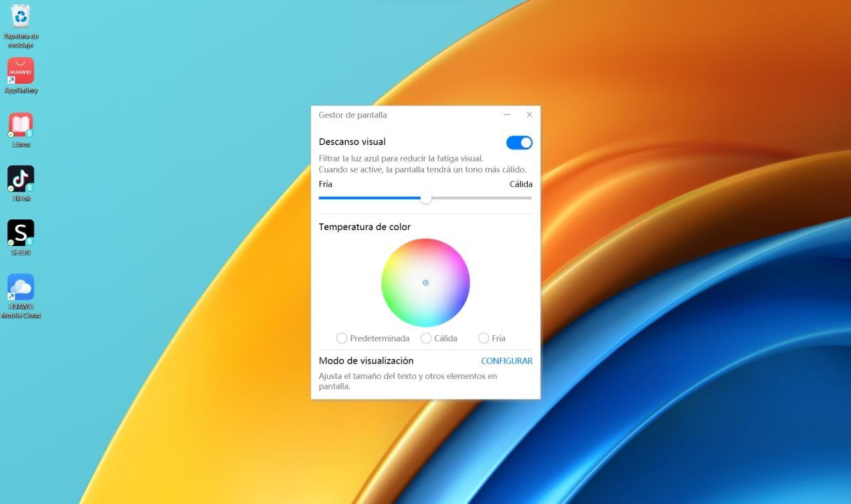Select the HUAWEI Mobile Cloud shortcut
The image size is (851, 504).
coord(21,287)
